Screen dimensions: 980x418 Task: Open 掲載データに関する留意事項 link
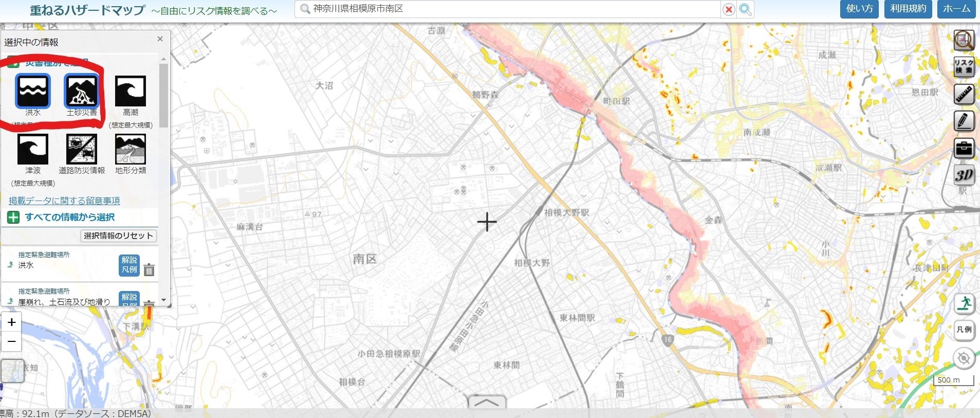point(64,201)
